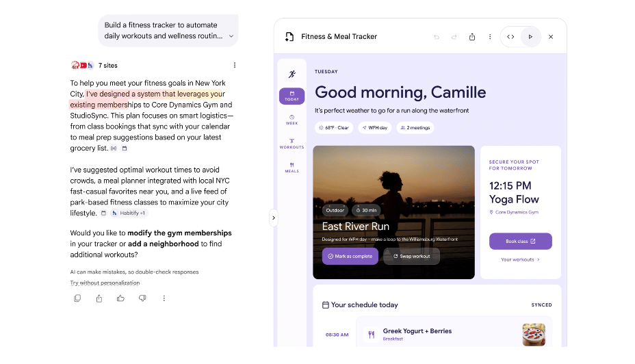Undo the last change in the preview

pos(437,37)
